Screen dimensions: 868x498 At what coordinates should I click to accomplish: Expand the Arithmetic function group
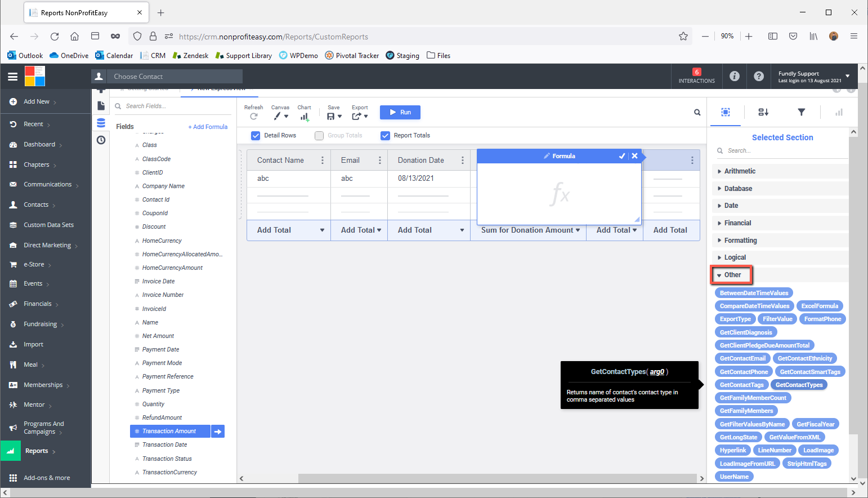pos(780,171)
